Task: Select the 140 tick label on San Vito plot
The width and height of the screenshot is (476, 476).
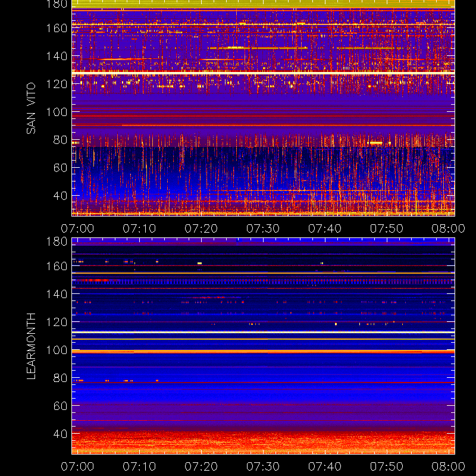Action: point(57,56)
